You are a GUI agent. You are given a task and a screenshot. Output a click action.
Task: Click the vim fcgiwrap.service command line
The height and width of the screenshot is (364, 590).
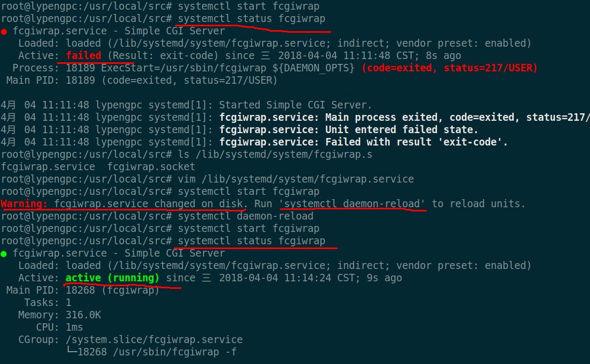pyautogui.click(x=296, y=179)
